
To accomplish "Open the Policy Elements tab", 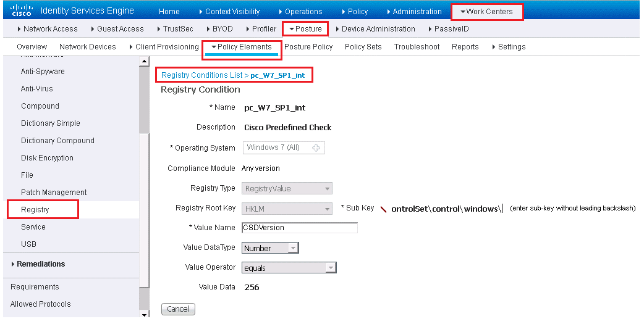I will tap(242, 47).
